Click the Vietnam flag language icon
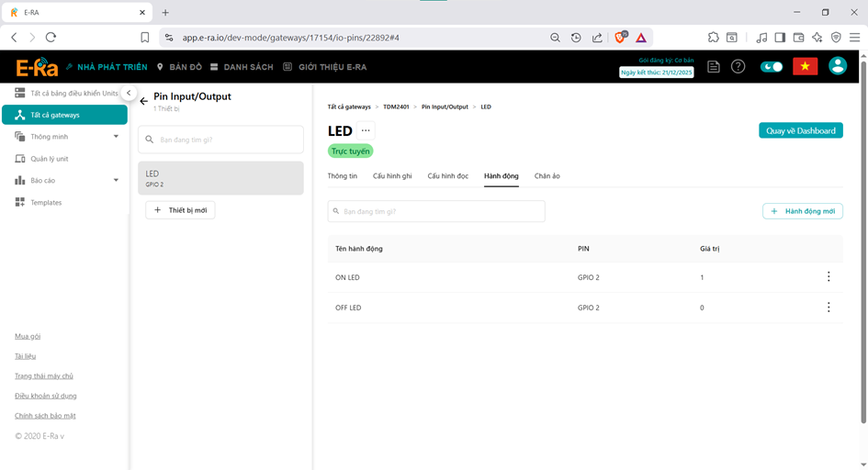 805,67
